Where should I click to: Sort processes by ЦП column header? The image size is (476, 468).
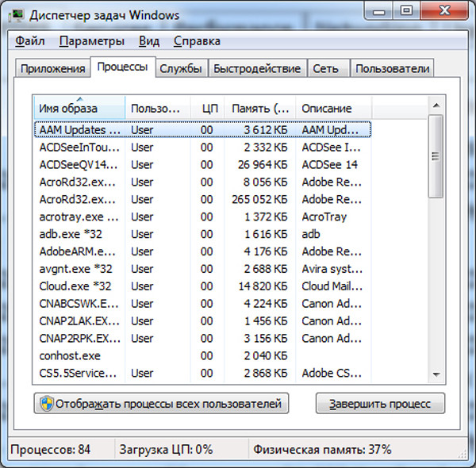(x=207, y=108)
